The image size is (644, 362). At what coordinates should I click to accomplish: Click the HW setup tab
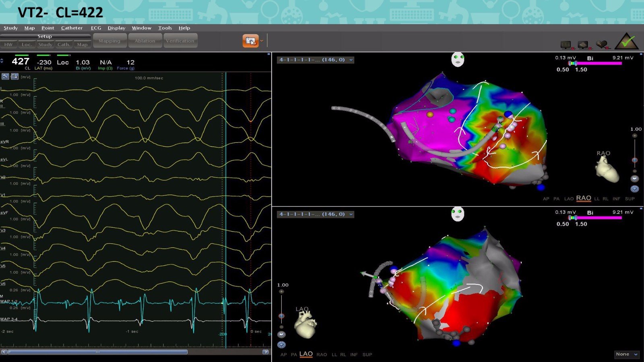[8, 45]
